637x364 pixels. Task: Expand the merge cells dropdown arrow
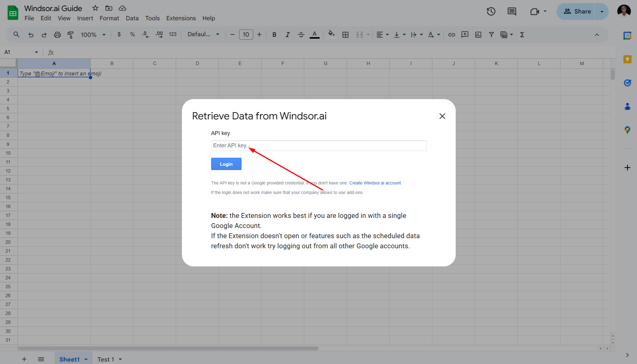pyautogui.click(x=368, y=35)
